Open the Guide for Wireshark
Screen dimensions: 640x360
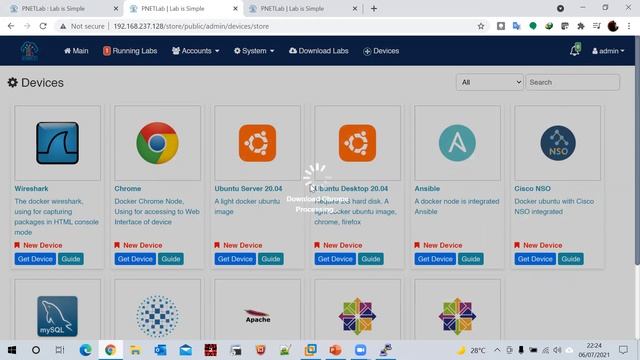(x=71, y=259)
